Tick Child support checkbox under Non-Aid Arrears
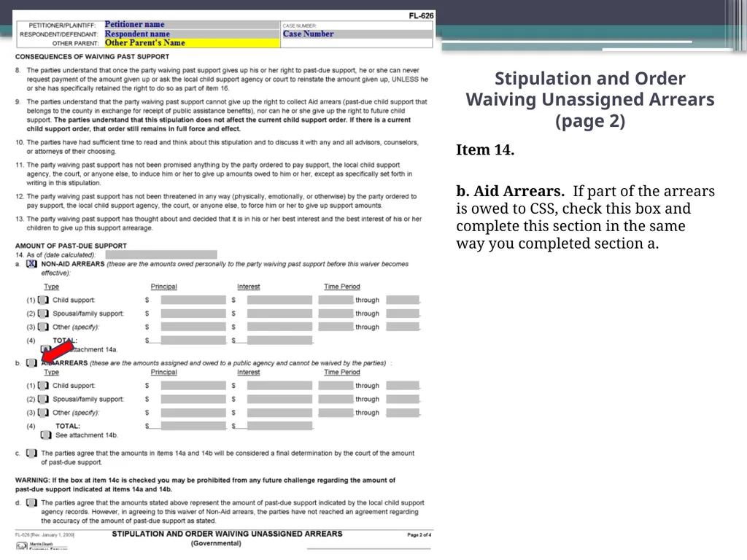The image size is (747, 560). 43,300
